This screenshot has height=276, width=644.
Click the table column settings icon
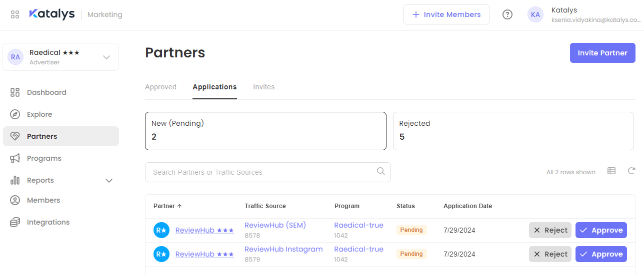(611, 171)
